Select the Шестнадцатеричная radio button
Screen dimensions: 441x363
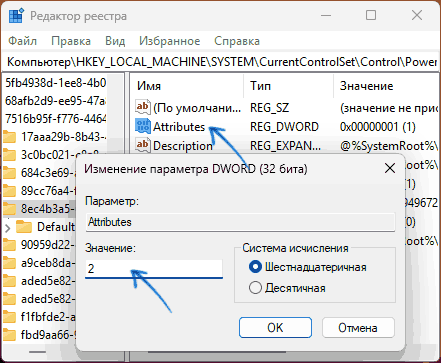pos(255,267)
